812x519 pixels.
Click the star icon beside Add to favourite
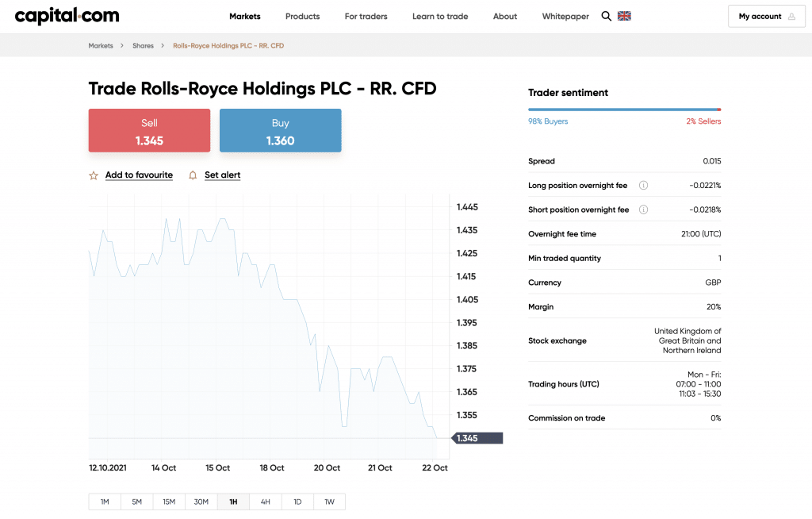(94, 175)
